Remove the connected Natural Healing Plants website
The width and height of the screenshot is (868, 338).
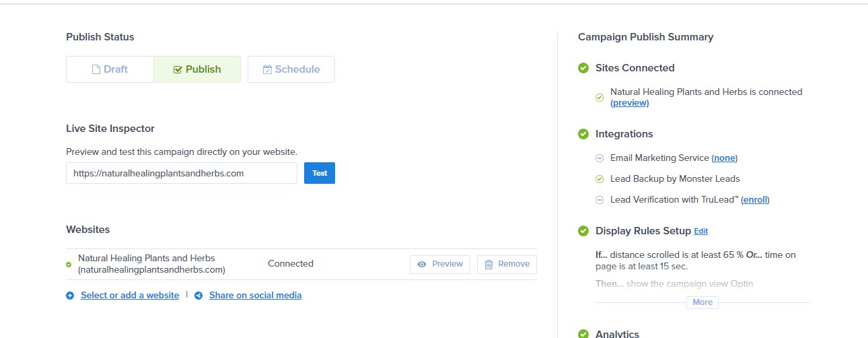507,264
